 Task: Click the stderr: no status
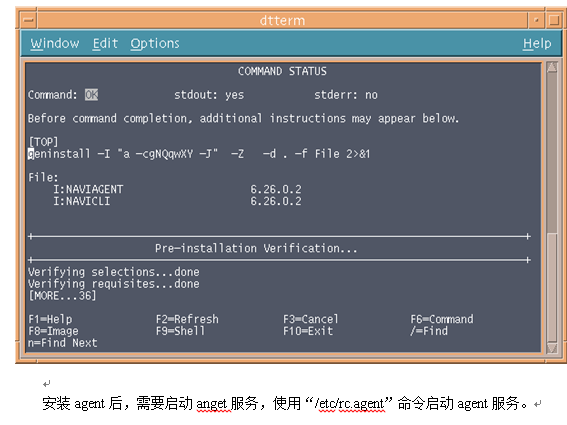(346, 95)
